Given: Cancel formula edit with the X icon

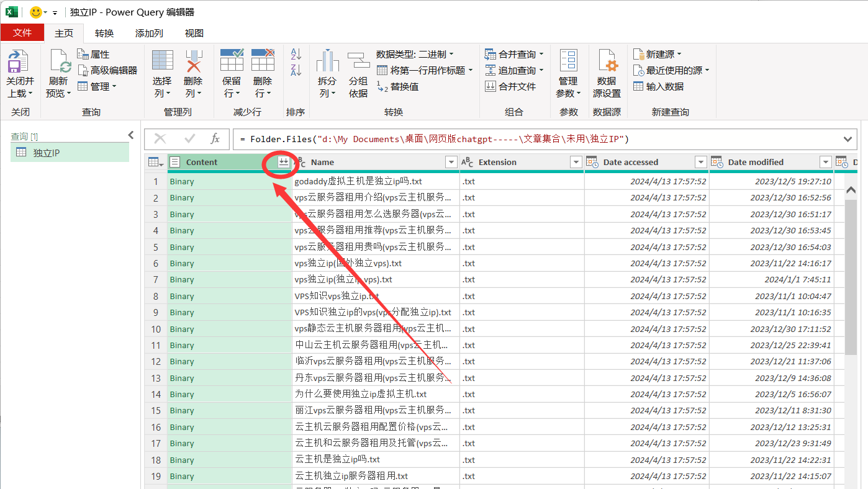Looking at the screenshot, I should point(160,139).
